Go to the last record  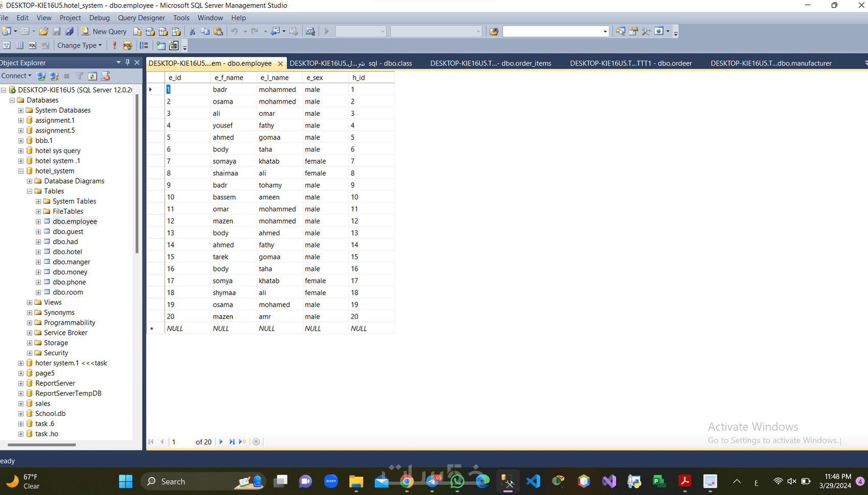pyautogui.click(x=231, y=442)
